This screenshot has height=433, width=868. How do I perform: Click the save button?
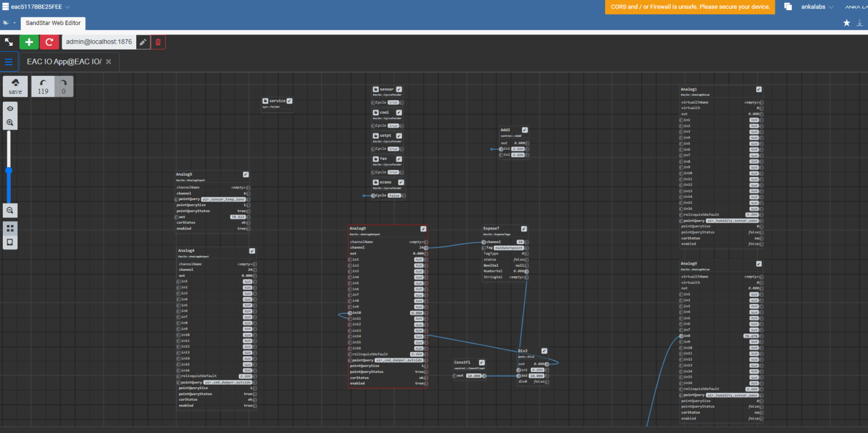point(15,86)
